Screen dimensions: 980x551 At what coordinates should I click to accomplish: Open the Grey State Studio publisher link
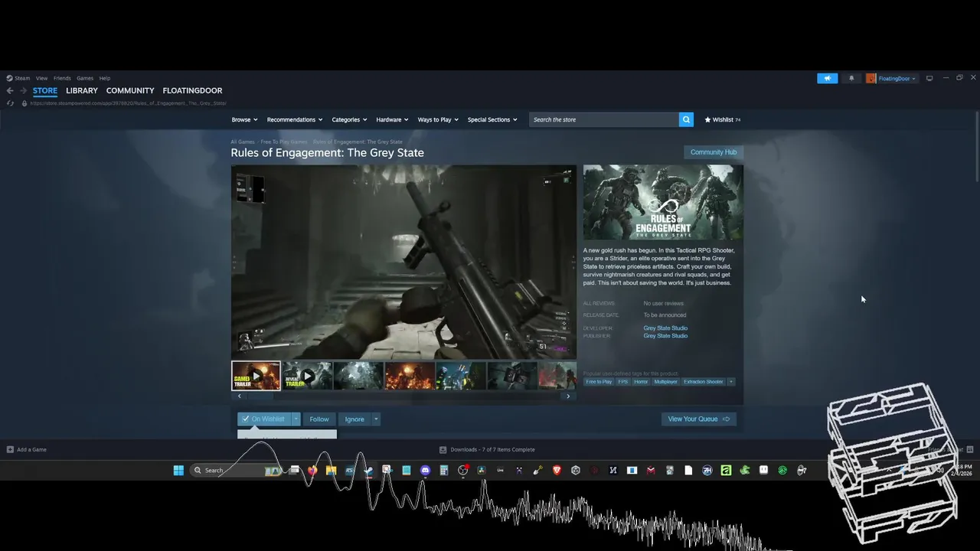click(x=665, y=335)
